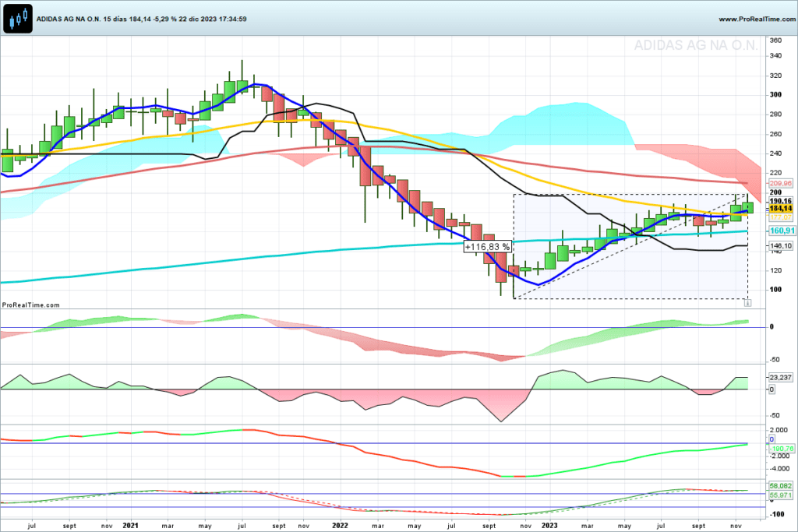
Task: Click the blue boxed 0 label above -190,76
Action: [772, 439]
